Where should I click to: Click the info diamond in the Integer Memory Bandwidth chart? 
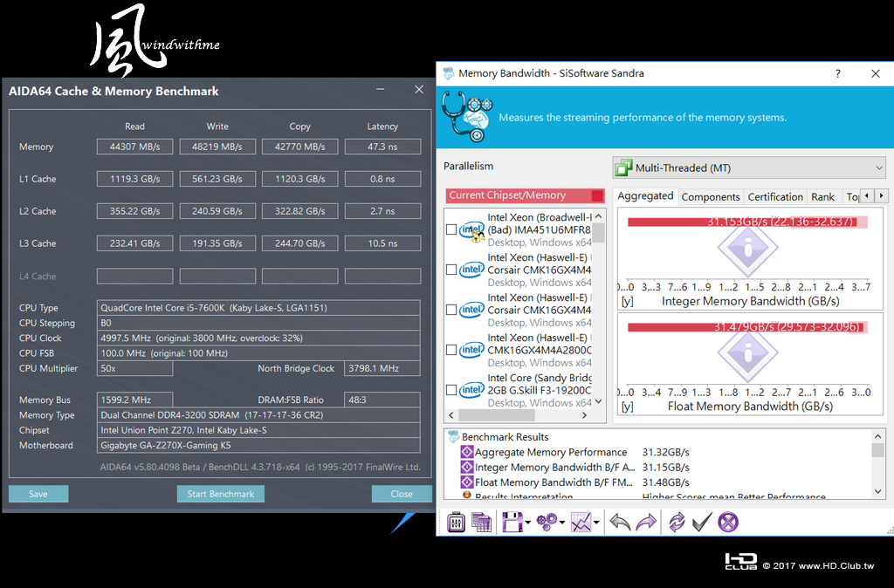click(x=747, y=249)
